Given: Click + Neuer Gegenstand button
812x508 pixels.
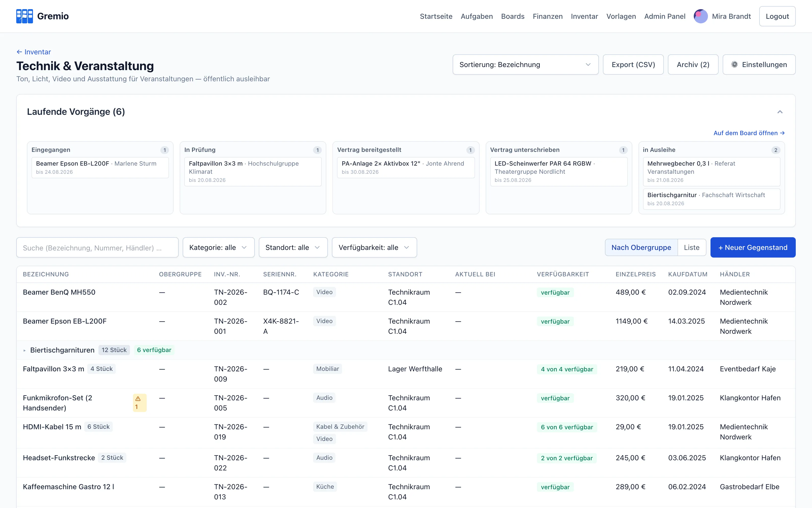Looking at the screenshot, I should pyautogui.click(x=753, y=248).
